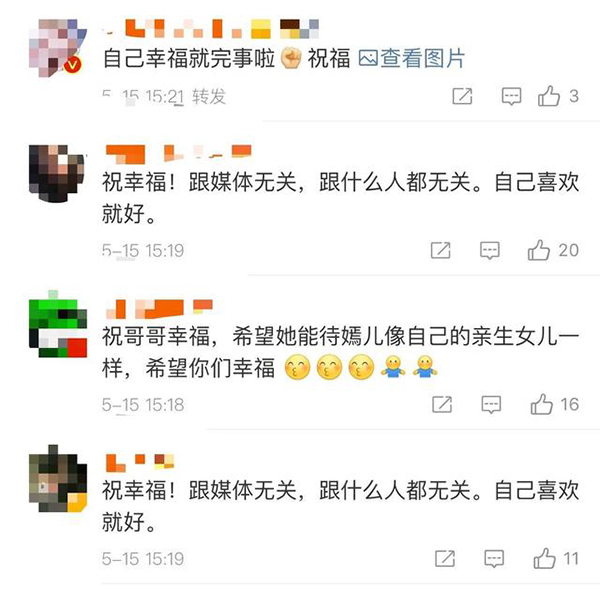Viewport: 600px width, 591px height.
Task: Open the first commenter's verified avatar
Action: tap(57, 48)
